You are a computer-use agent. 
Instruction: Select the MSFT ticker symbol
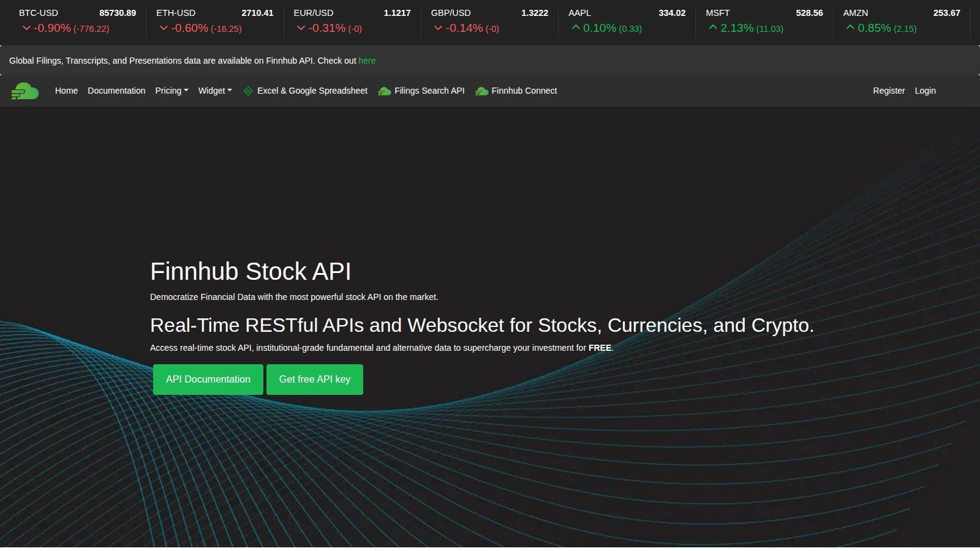(x=718, y=13)
